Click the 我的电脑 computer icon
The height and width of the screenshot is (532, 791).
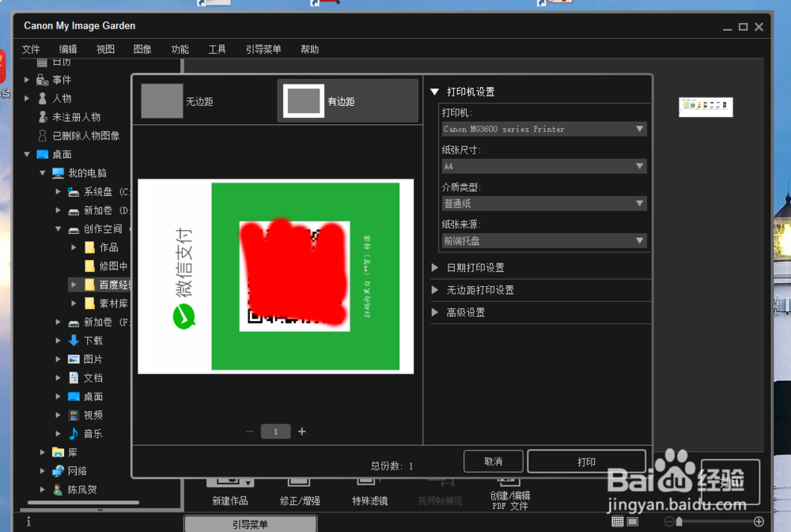(x=58, y=173)
